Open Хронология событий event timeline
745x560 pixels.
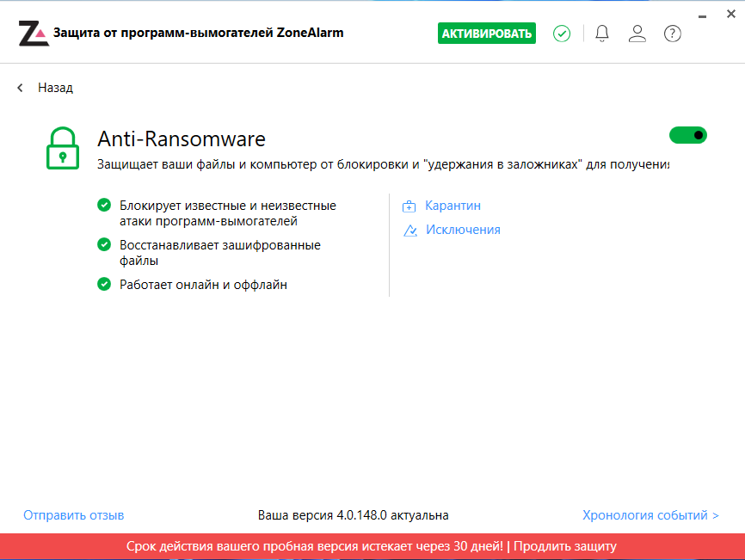[650, 515]
